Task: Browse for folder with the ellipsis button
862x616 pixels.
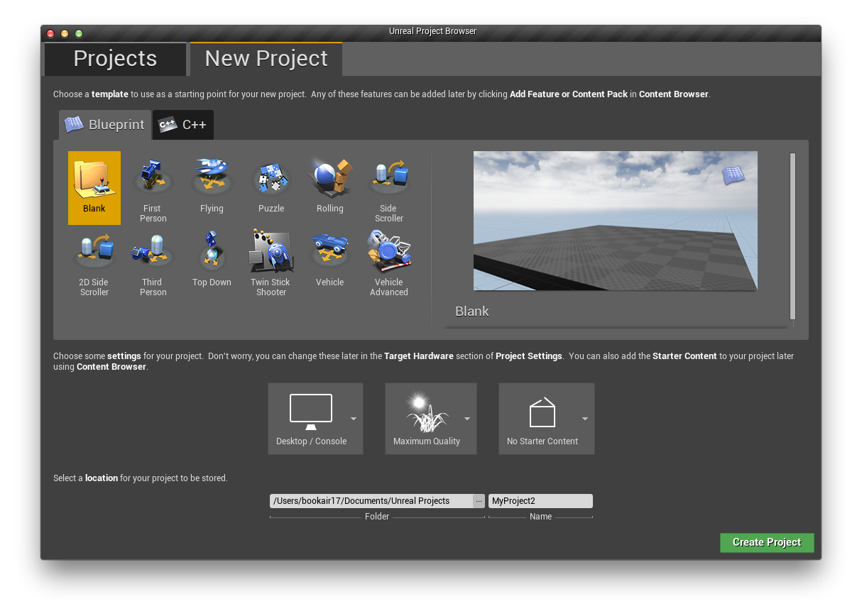Action: click(479, 501)
